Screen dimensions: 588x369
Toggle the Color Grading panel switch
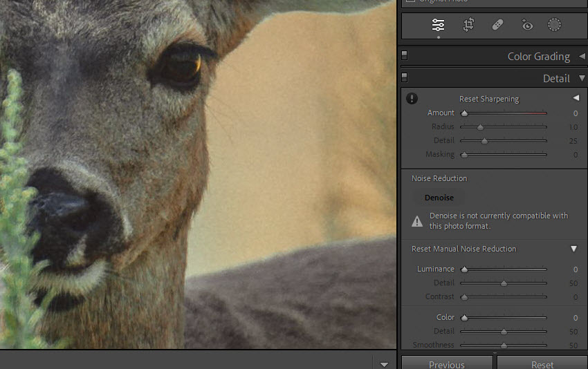(404, 55)
